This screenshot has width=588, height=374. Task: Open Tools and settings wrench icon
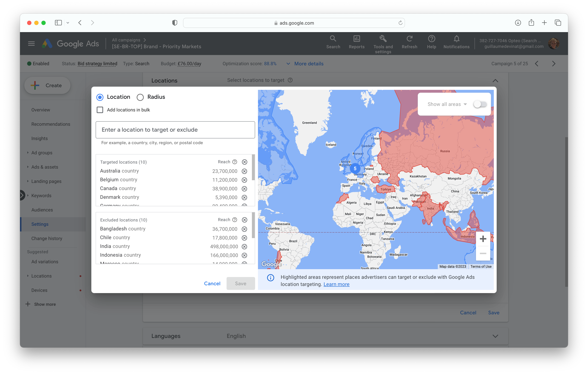click(x=383, y=39)
